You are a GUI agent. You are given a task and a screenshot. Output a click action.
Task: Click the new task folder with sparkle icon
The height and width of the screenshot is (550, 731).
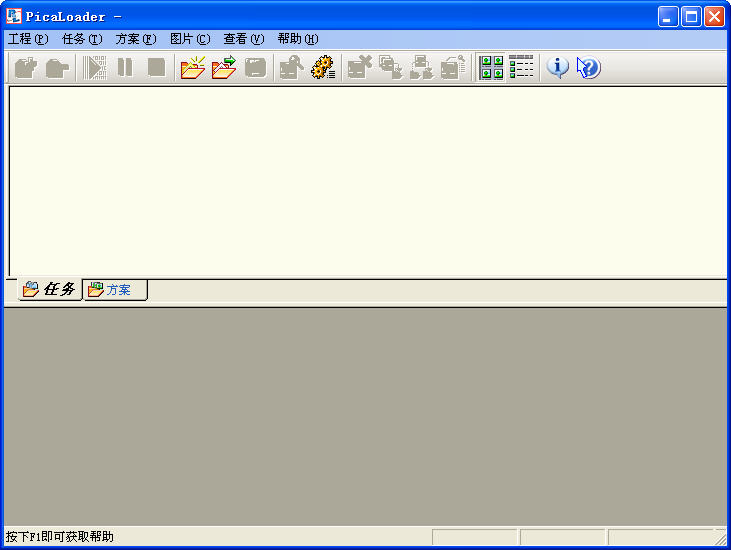tap(193, 68)
